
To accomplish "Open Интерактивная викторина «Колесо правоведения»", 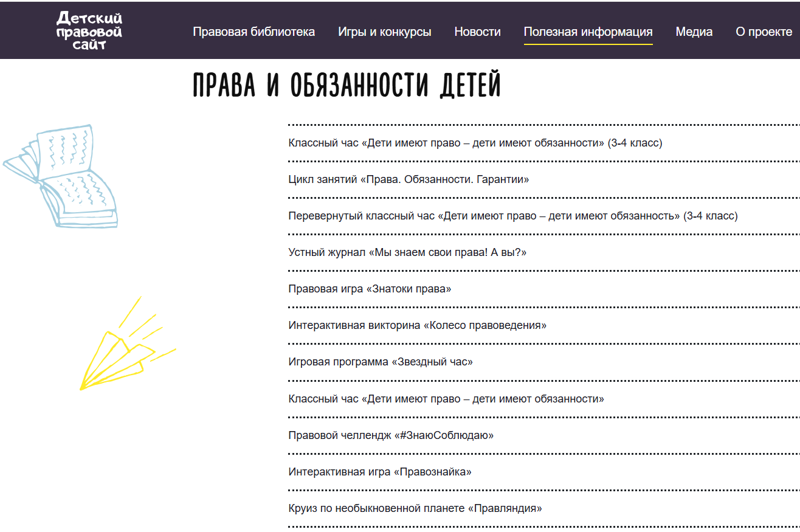I will pyautogui.click(x=417, y=325).
